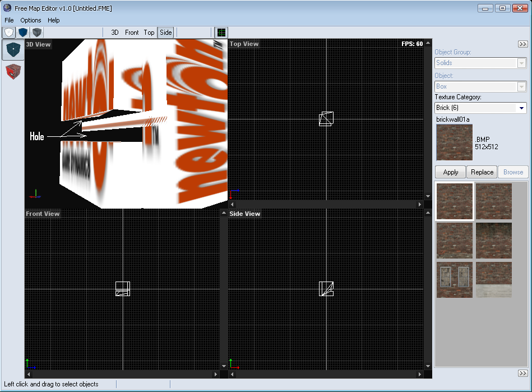The image size is (532, 392).
Task: Click Side View vertical scrollbar up arrow
Action: click(x=428, y=213)
